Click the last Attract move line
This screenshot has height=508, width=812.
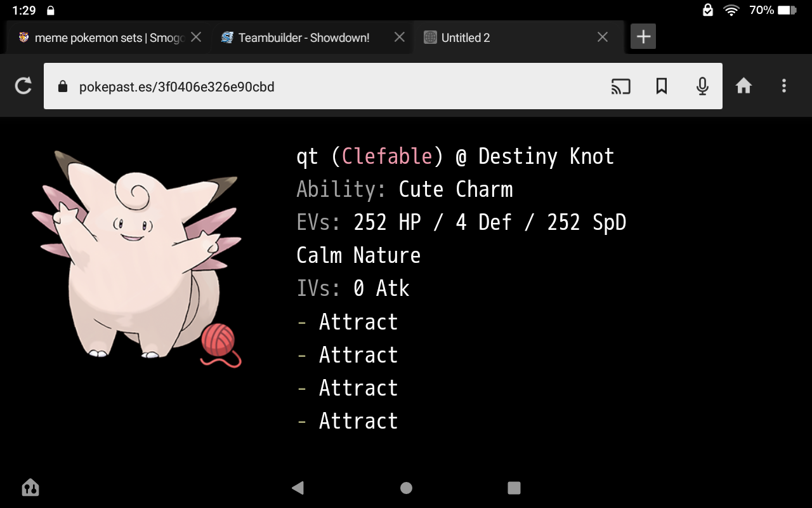[348, 420]
